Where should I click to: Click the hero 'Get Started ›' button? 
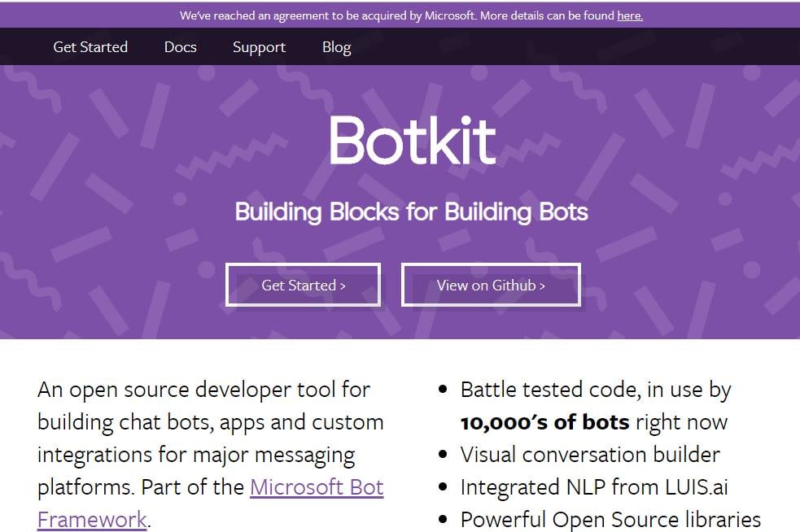(303, 286)
